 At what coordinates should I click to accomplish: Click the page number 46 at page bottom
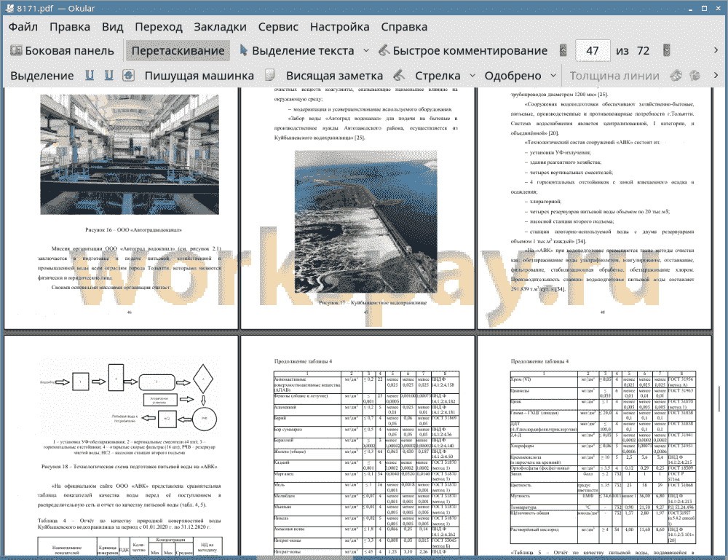130,312
